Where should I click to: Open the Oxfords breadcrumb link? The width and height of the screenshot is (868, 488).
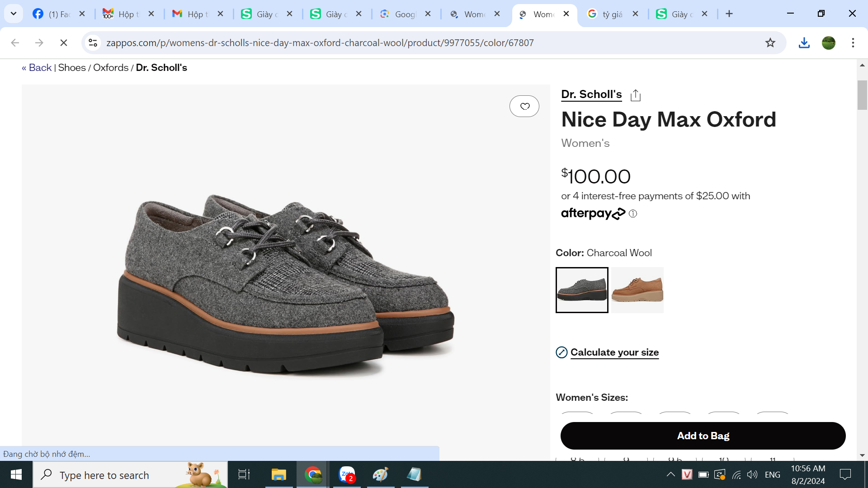[111, 68]
